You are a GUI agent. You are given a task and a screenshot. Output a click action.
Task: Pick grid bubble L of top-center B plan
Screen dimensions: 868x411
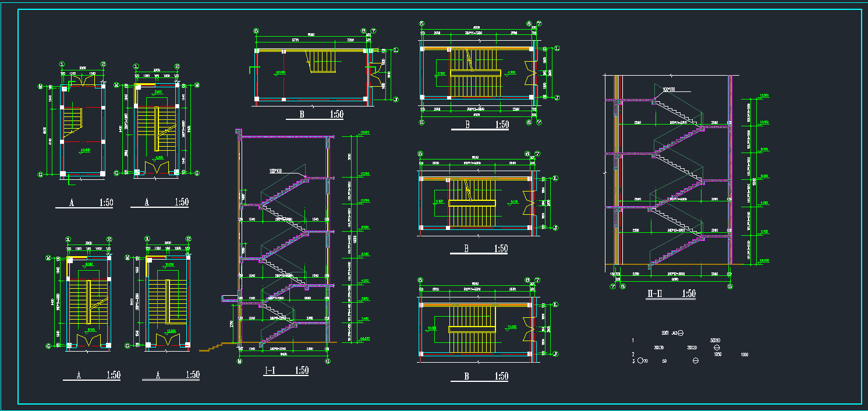click(395, 51)
